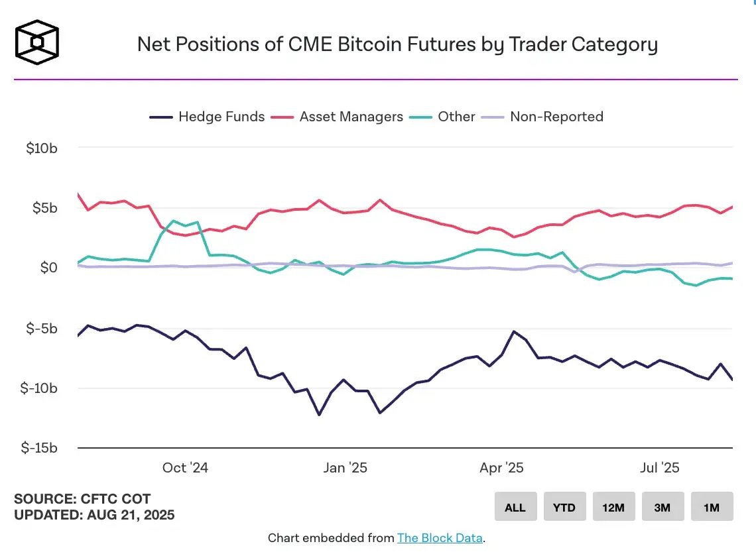Switch to the YTD range
The height and width of the screenshot is (554, 756).
tap(564, 508)
